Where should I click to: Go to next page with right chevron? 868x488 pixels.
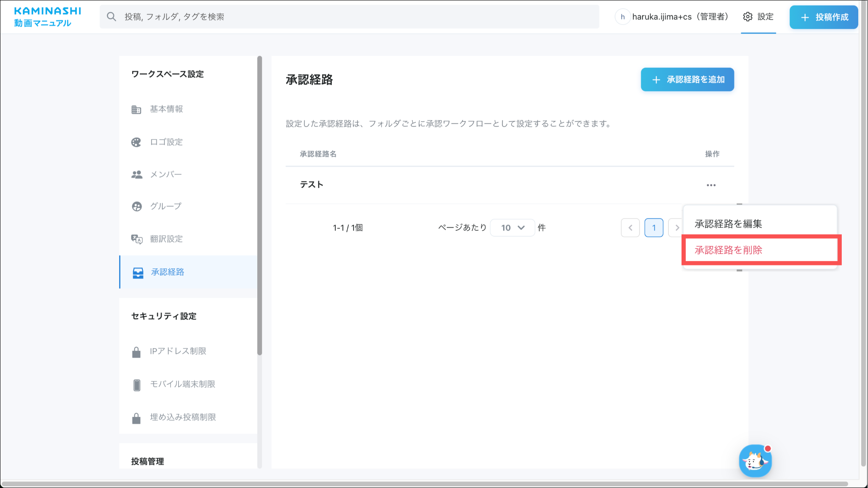(x=676, y=228)
